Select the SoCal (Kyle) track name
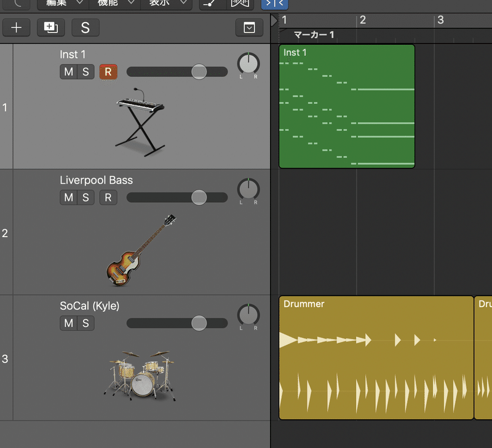Viewport: 492px width, 448px height. click(x=89, y=306)
